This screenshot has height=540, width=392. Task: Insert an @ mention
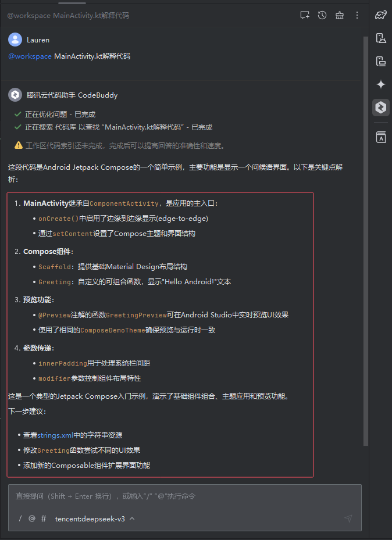pyautogui.click(x=31, y=518)
